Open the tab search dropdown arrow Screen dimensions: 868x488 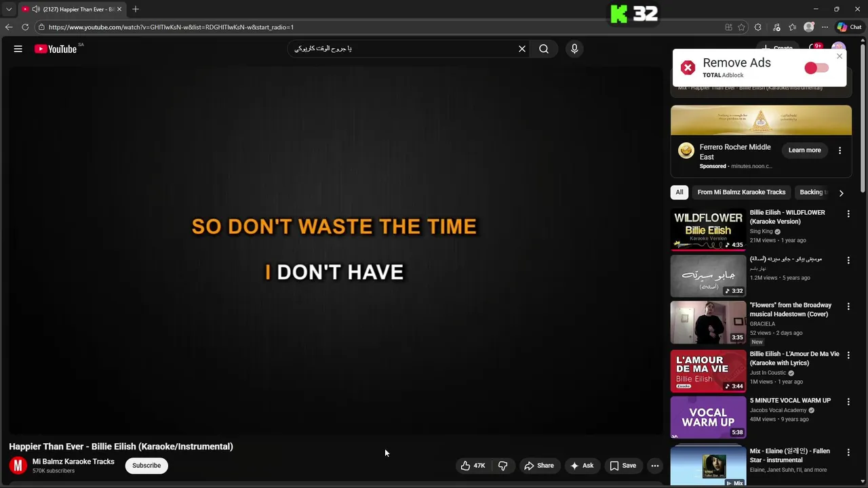coord(9,9)
